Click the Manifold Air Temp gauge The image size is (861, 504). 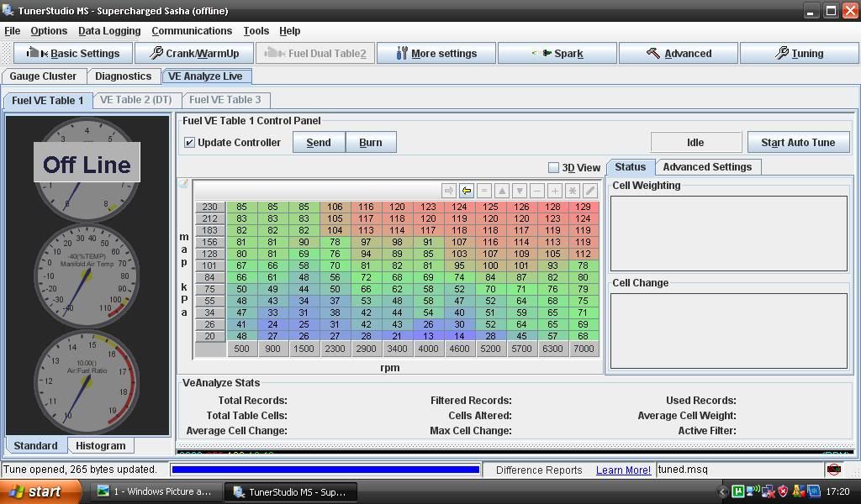(87, 274)
